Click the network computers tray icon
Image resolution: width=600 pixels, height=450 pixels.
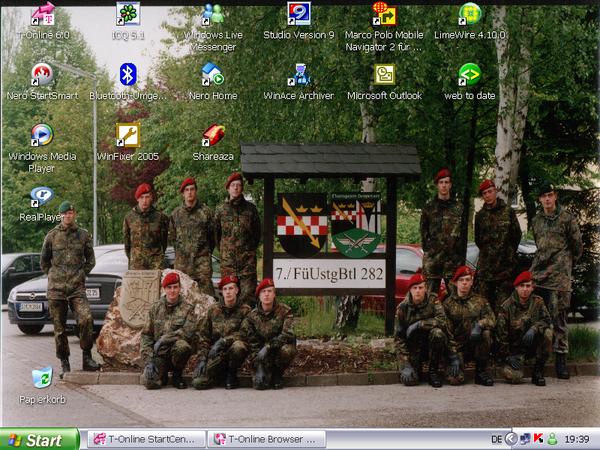(525, 439)
